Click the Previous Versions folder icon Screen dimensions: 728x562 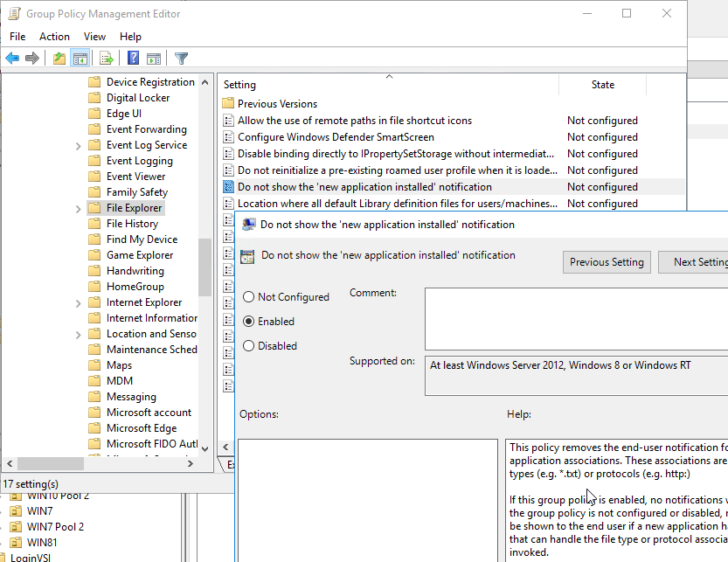tap(228, 104)
